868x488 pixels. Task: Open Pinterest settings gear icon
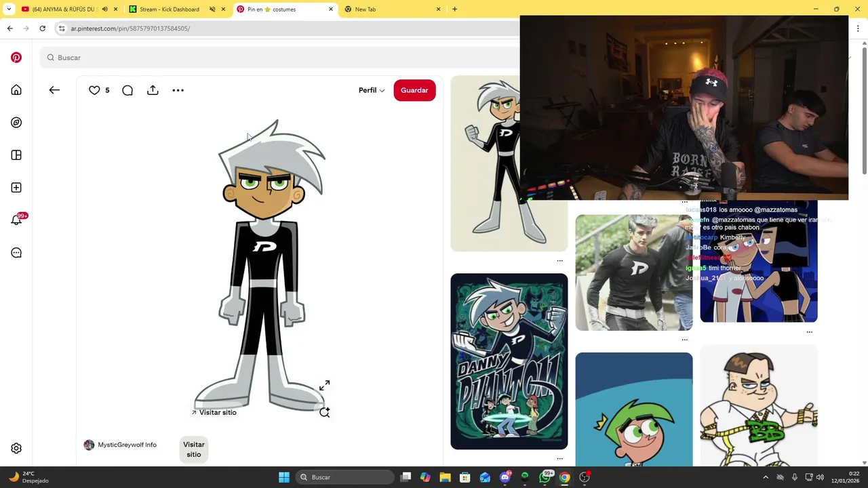point(16,449)
